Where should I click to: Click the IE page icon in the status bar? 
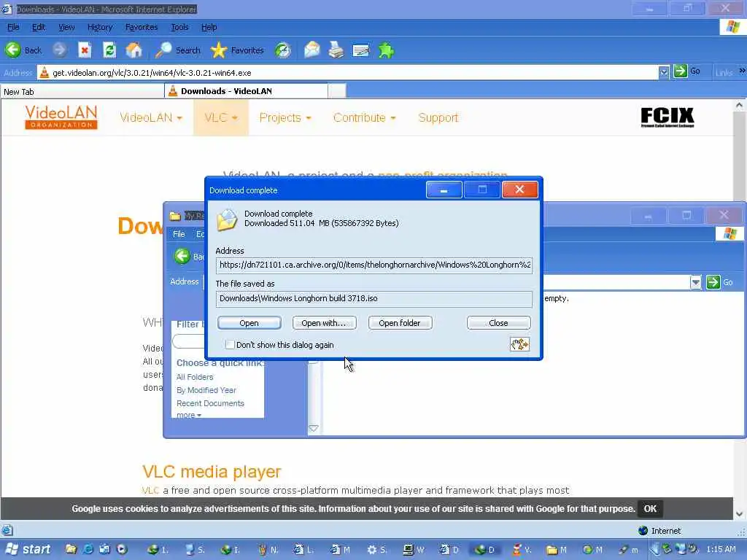click(7, 530)
